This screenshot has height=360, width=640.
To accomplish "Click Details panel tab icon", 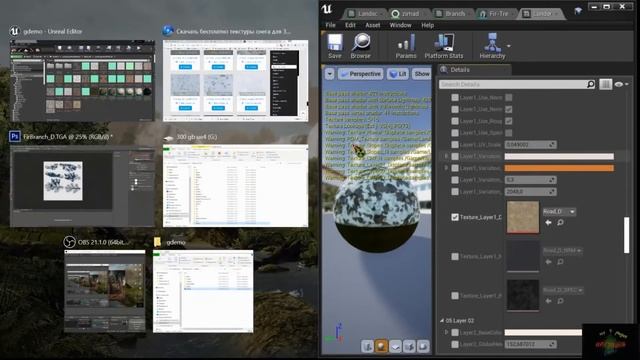I will pyautogui.click(x=444, y=69).
